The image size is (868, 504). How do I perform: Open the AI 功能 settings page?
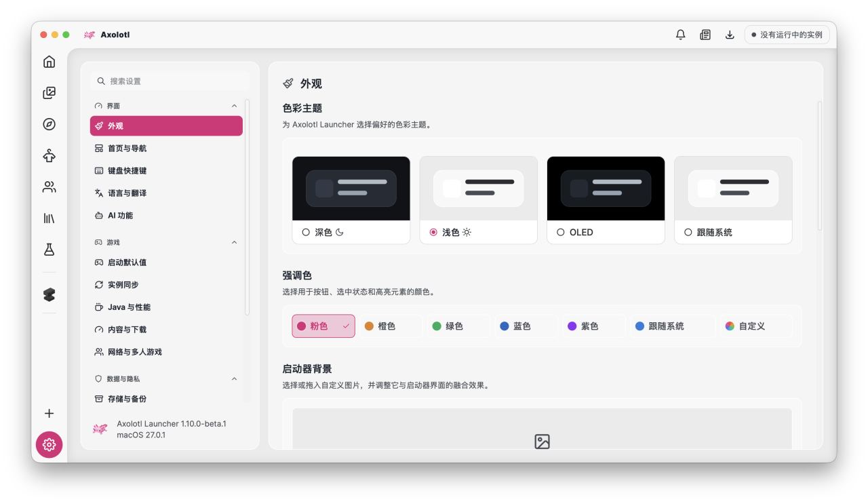click(166, 215)
